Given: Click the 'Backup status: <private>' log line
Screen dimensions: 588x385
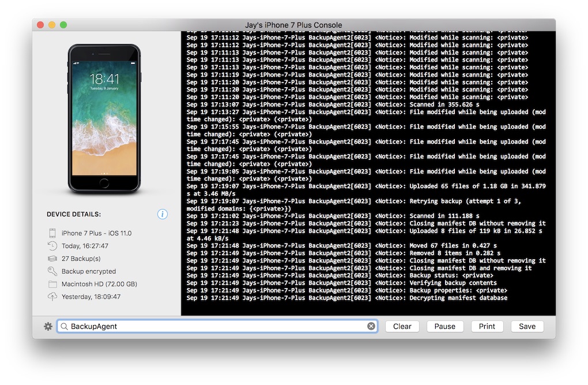Looking at the screenshot, I should coord(340,275).
